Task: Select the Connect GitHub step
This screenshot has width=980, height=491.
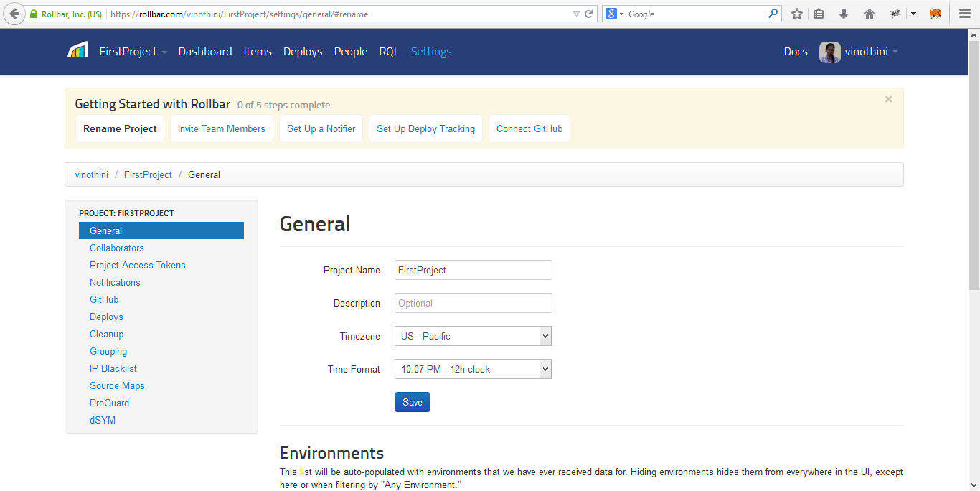Action: pyautogui.click(x=529, y=128)
